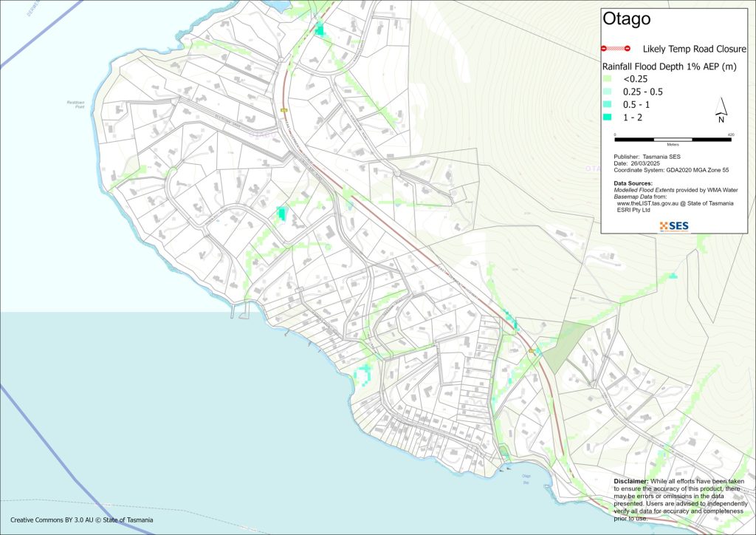Click the Otago map title
Screen dimensions: 756x535
(627, 19)
